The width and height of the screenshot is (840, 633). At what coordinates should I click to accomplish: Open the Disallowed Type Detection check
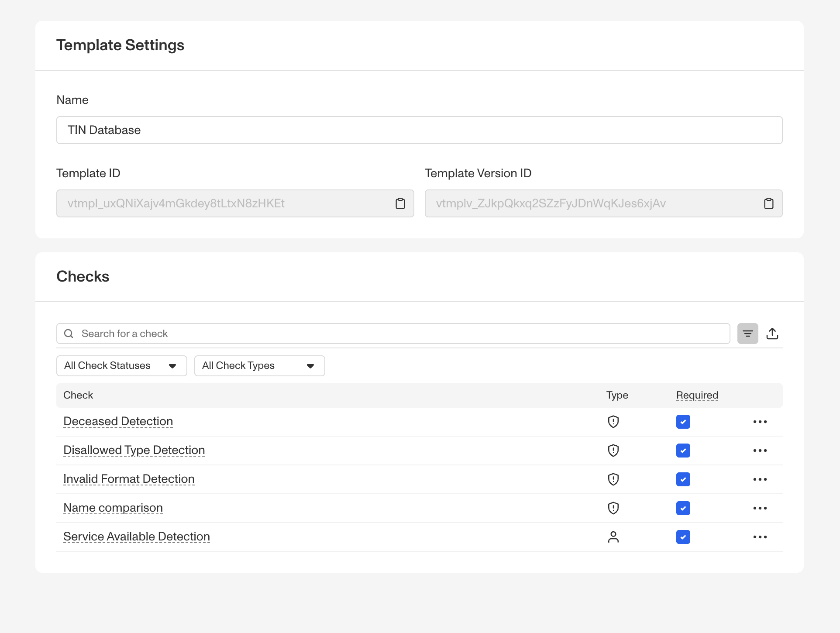[134, 450]
